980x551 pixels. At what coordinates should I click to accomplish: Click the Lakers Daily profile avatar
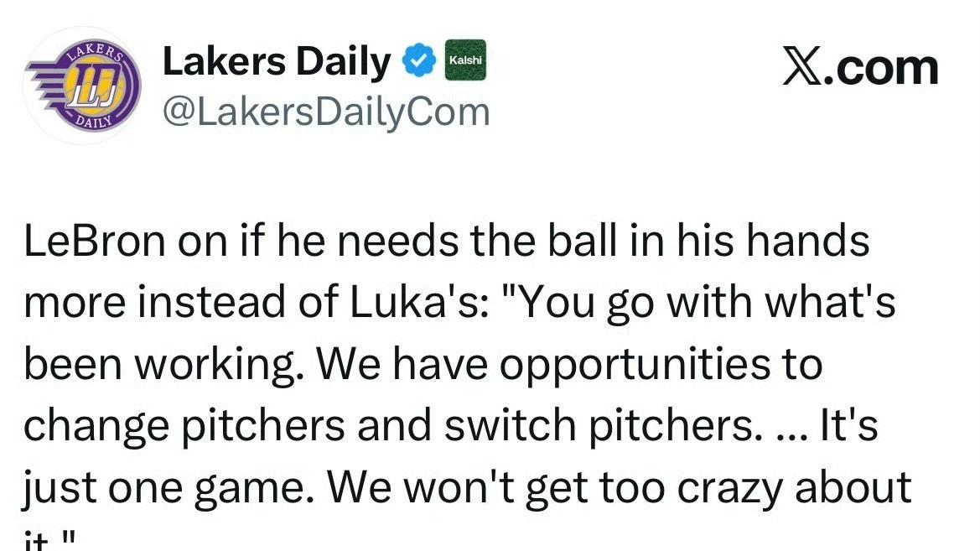click(x=82, y=86)
